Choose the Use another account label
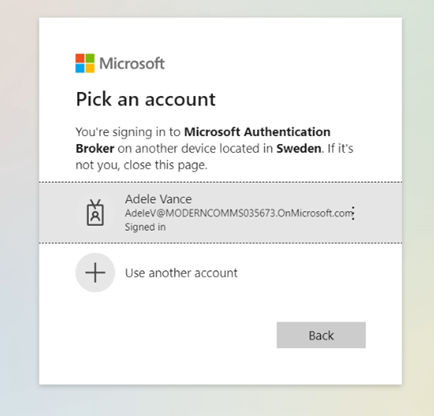This screenshot has width=434, height=416. [181, 273]
